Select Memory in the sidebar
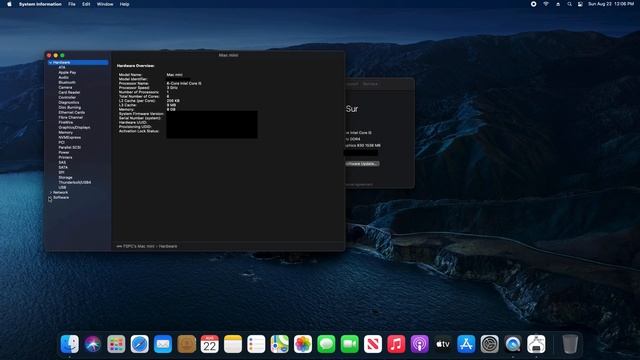 point(65,132)
